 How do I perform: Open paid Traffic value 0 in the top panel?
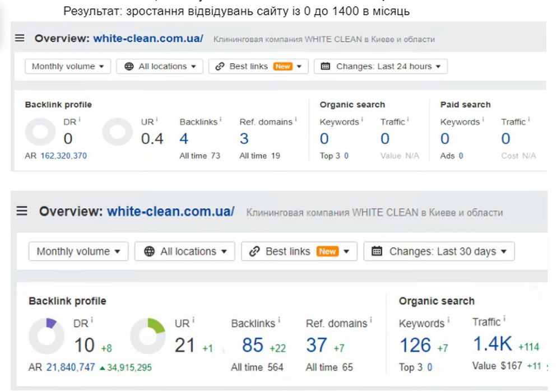click(x=505, y=139)
